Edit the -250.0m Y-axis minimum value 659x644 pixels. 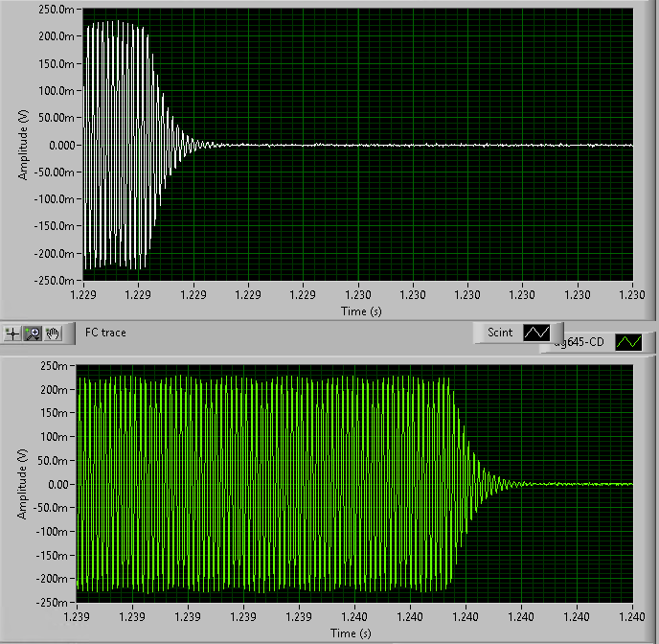(54, 281)
